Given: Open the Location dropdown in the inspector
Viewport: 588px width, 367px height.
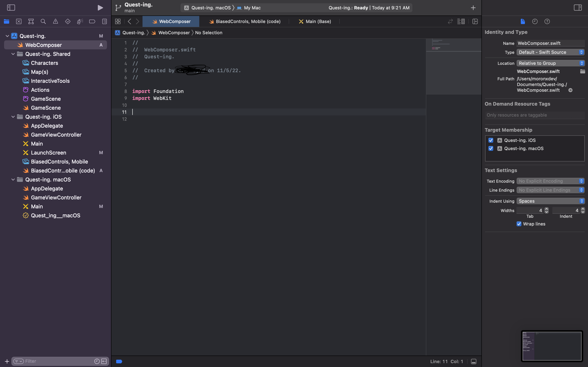Looking at the screenshot, I should coord(550,63).
